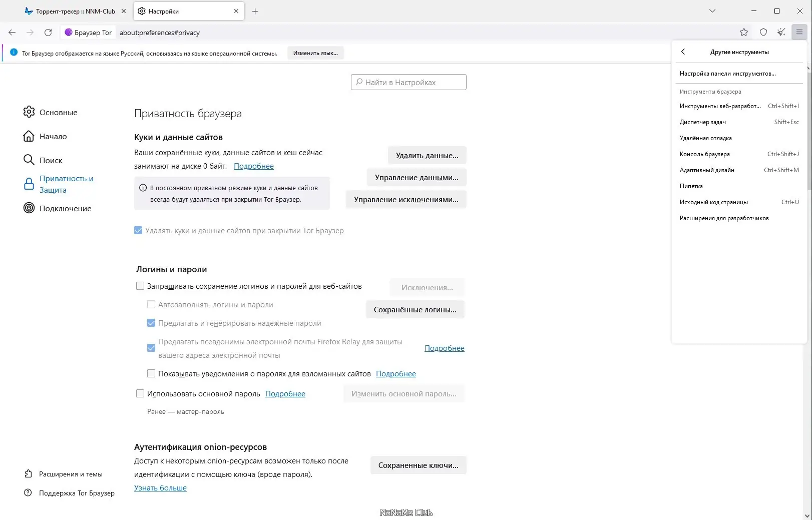Click the Изменить основной пароль button
812x520 pixels.
point(404,394)
